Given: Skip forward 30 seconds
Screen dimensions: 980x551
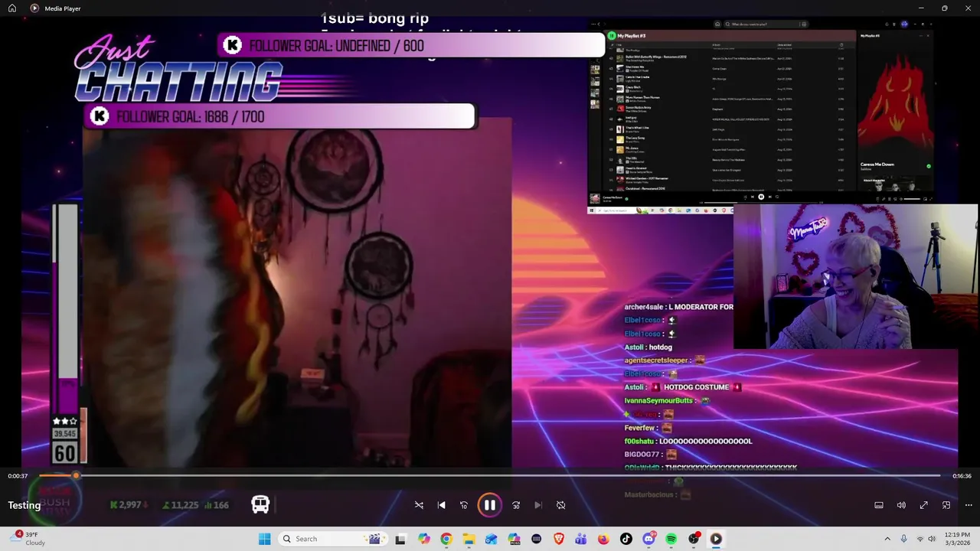Looking at the screenshot, I should point(516,505).
